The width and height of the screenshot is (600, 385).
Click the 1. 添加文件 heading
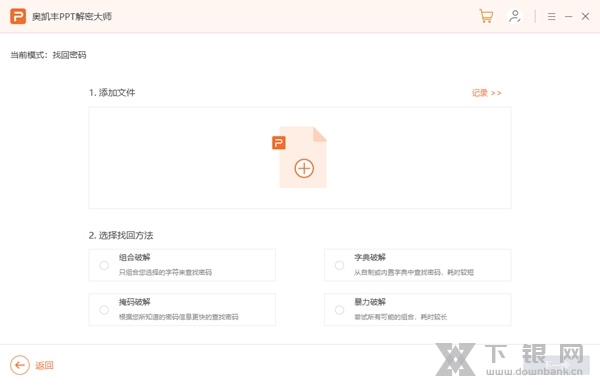click(x=112, y=93)
